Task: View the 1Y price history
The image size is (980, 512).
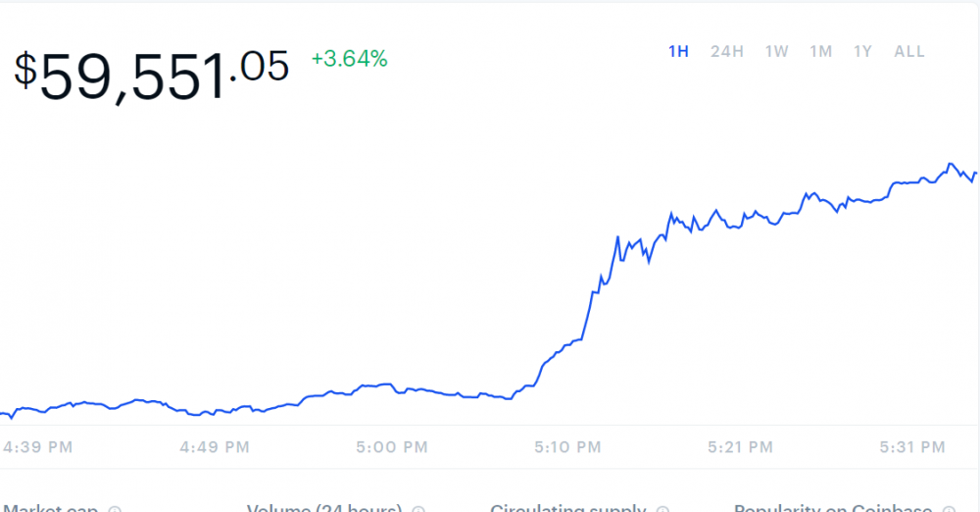Action: point(862,51)
